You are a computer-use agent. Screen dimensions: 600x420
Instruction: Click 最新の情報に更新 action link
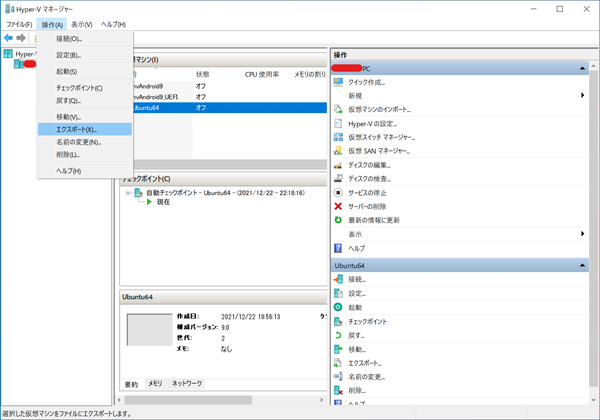(x=374, y=220)
